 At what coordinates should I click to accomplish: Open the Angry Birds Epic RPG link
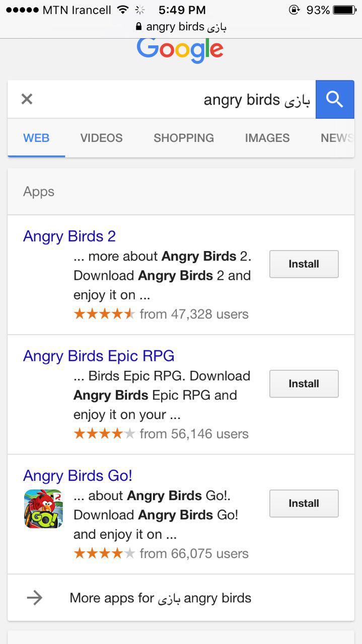point(99,356)
